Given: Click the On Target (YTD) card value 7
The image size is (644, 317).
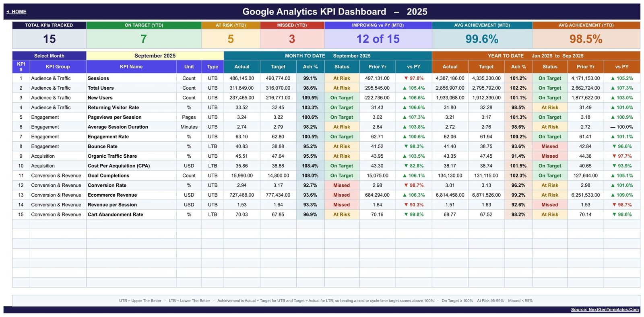Looking at the screenshot, I should (144, 39).
